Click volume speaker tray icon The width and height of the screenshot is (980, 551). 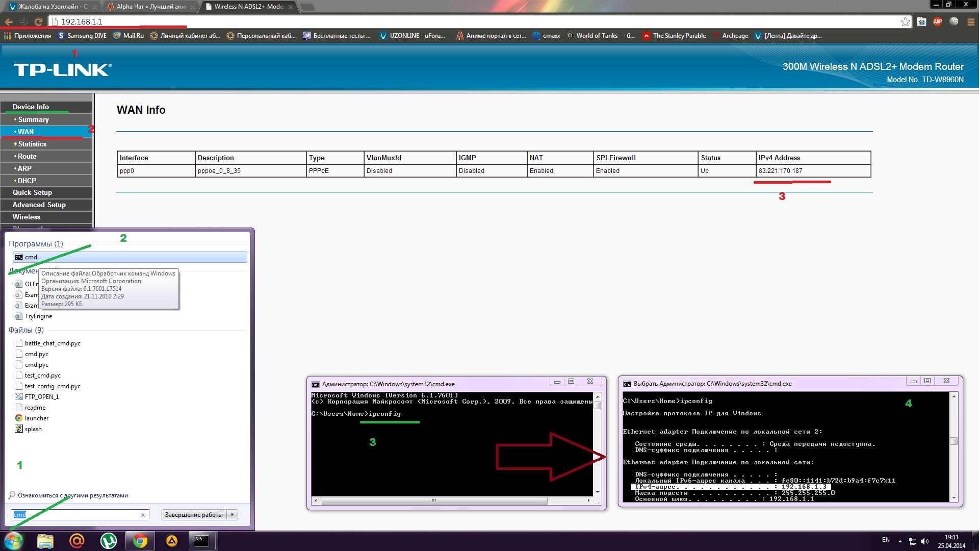tap(925, 541)
